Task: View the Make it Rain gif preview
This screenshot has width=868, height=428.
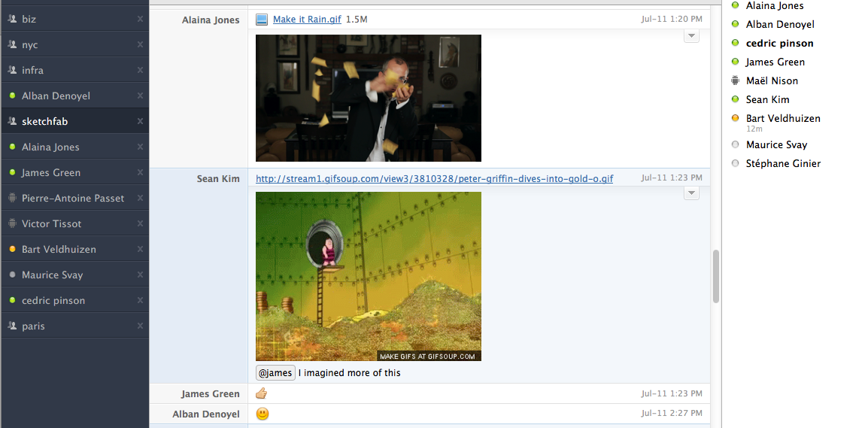Action: [x=368, y=98]
